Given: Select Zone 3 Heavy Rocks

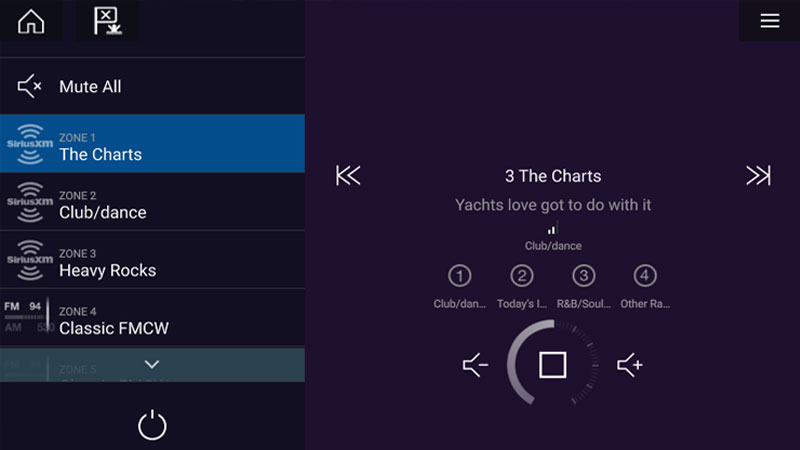Looking at the screenshot, I should pyautogui.click(x=152, y=261).
